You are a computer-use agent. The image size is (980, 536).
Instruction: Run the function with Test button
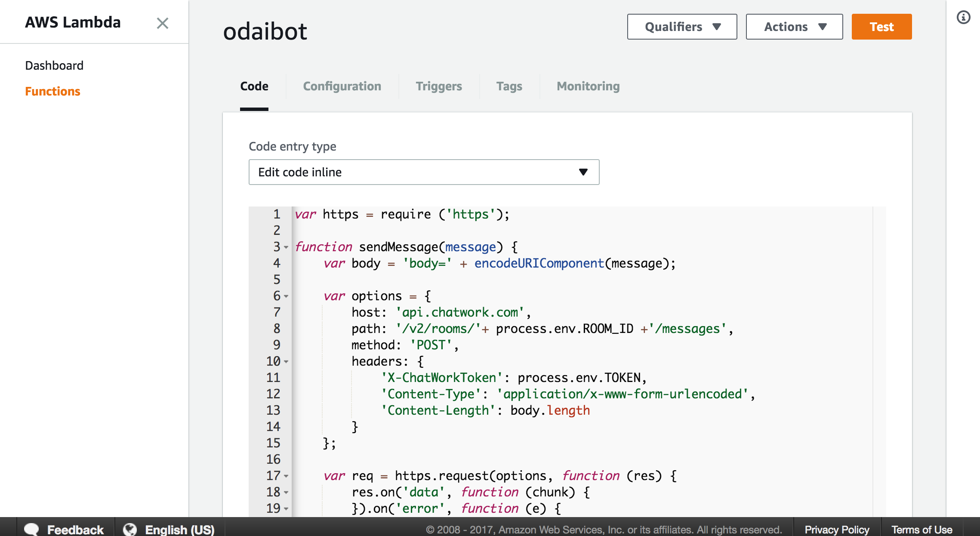(x=881, y=27)
